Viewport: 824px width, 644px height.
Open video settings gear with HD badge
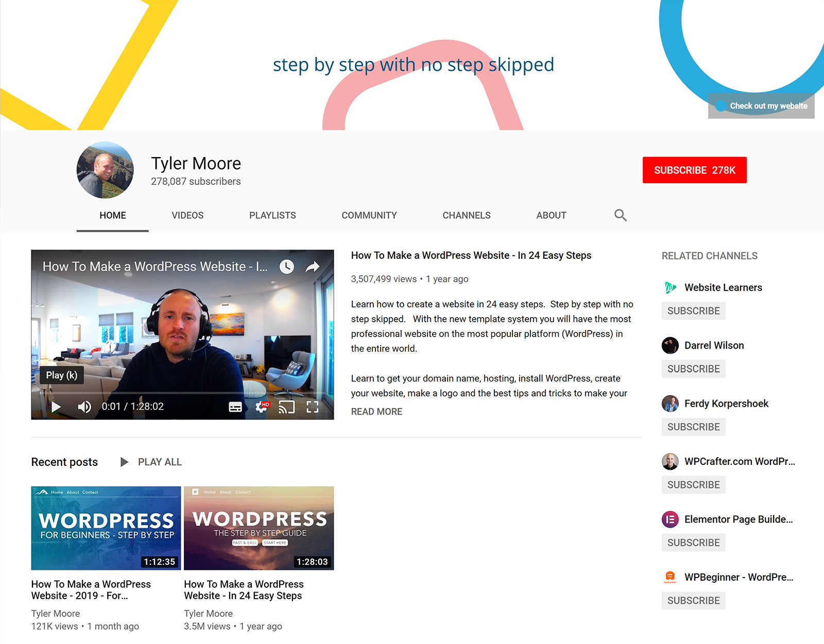262,407
